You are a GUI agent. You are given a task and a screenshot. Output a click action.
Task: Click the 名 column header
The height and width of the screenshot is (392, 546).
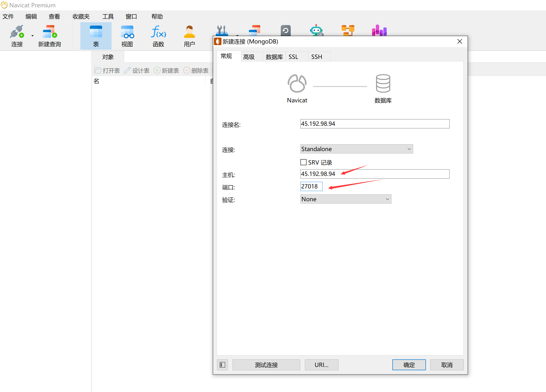pos(149,81)
